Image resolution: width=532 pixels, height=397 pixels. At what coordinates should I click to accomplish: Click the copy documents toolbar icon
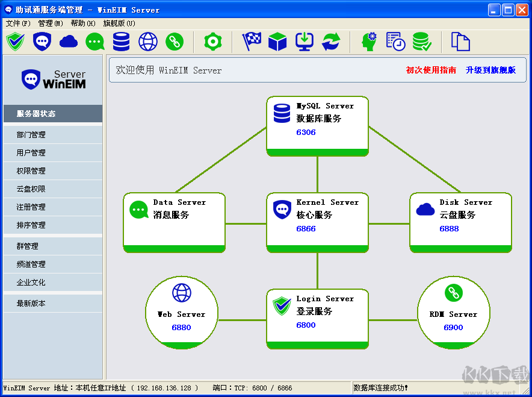pyautogui.click(x=460, y=42)
